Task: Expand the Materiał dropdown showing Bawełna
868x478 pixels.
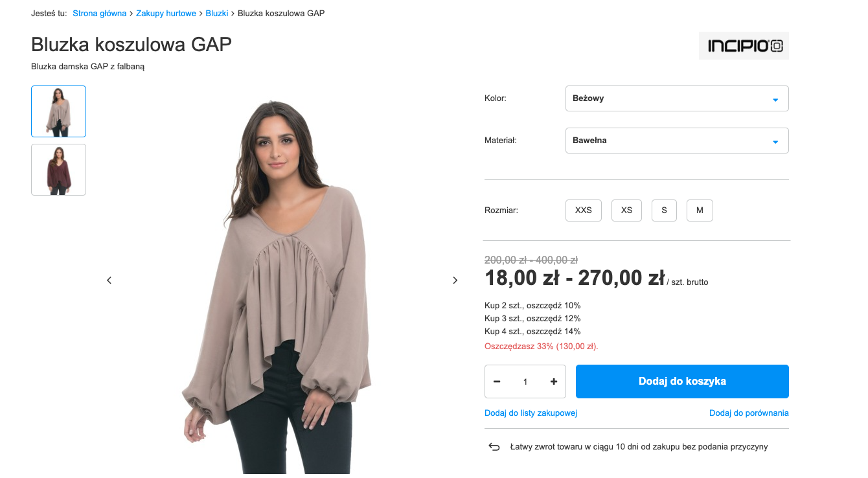Action: [x=677, y=141]
